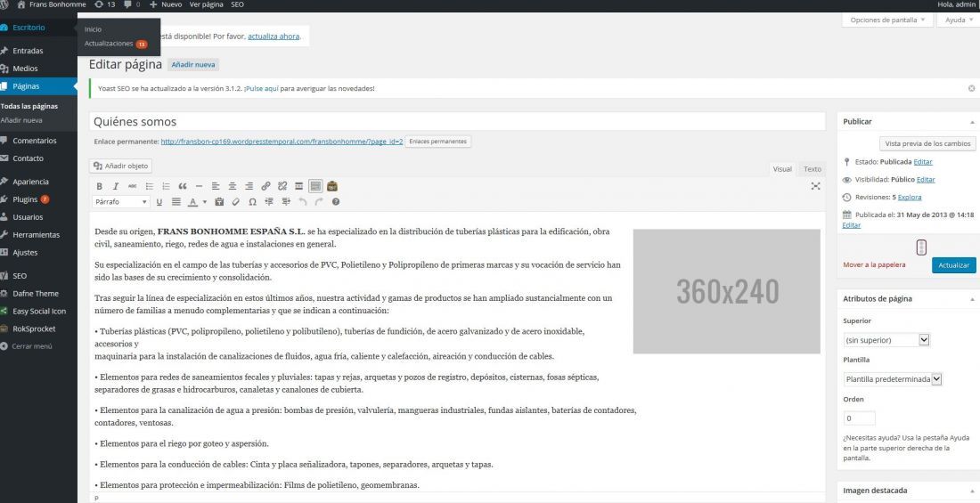980x503 pixels.
Task: Click Añadir nueva next to Editar página
Action: pyautogui.click(x=193, y=64)
